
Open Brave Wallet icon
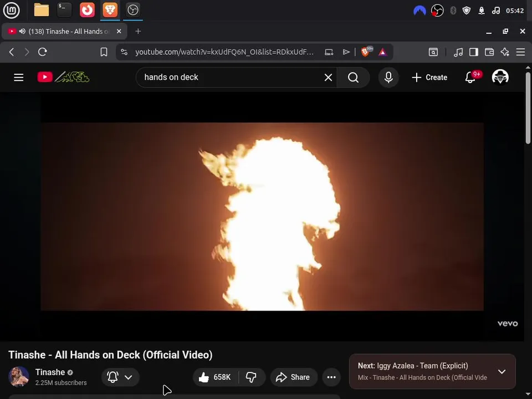point(489,52)
